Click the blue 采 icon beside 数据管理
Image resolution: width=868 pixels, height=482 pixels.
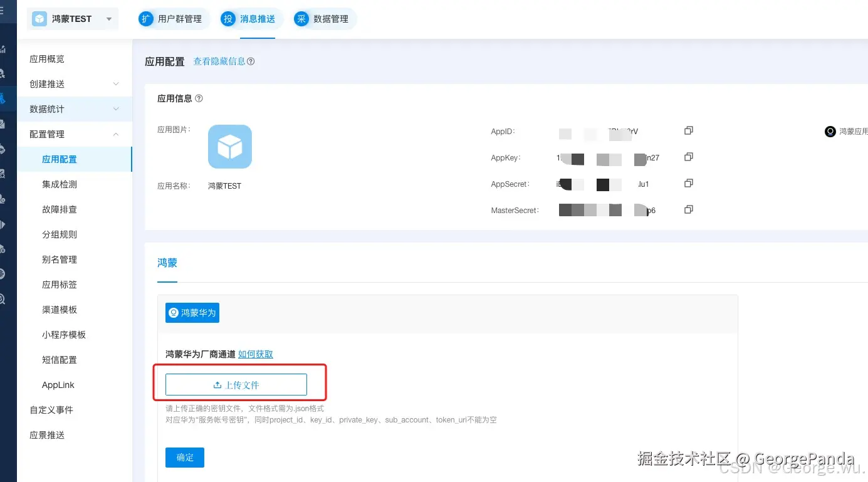301,19
